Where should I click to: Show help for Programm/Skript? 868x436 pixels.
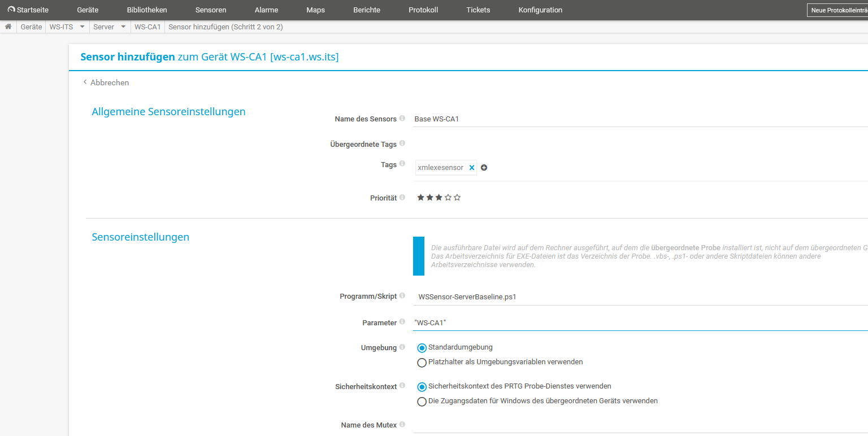(x=402, y=295)
